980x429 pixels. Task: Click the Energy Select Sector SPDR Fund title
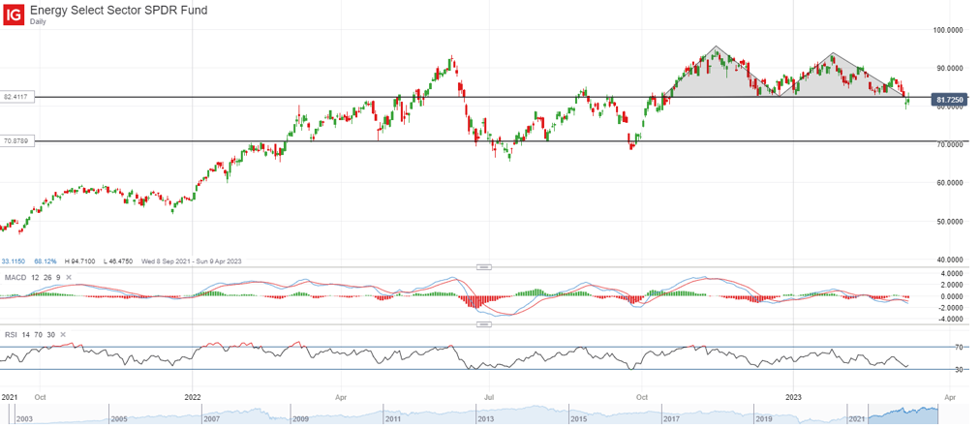pyautogui.click(x=119, y=10)
